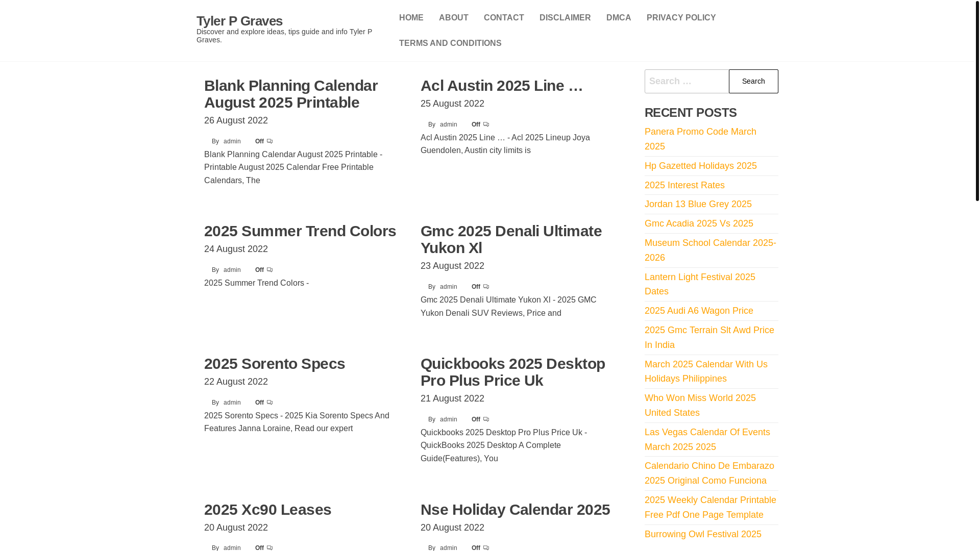Open March 2025 Calendar With Us Holidays link

[706, 371]
